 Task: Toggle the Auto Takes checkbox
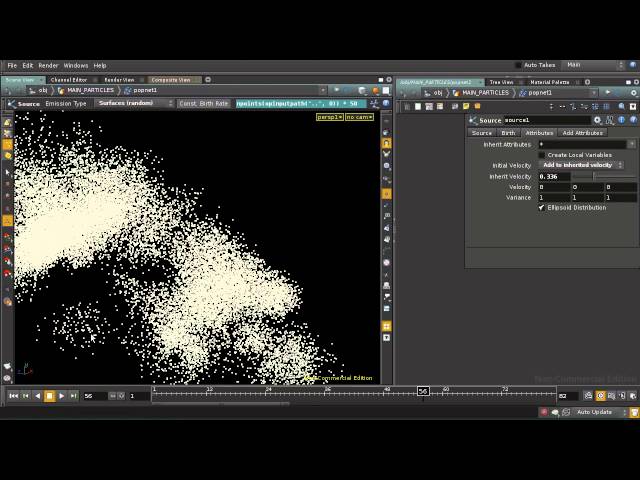point(518,65)
